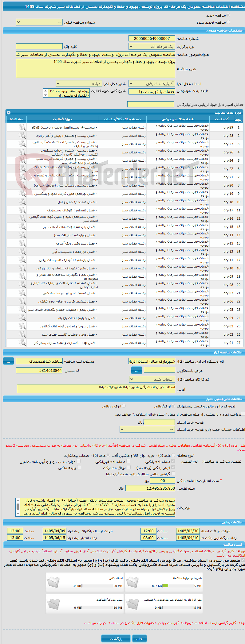Open view icon for row qry-15
Image resolution: width=245 pixels, height=644 pixels.
(x=22, y=227)
